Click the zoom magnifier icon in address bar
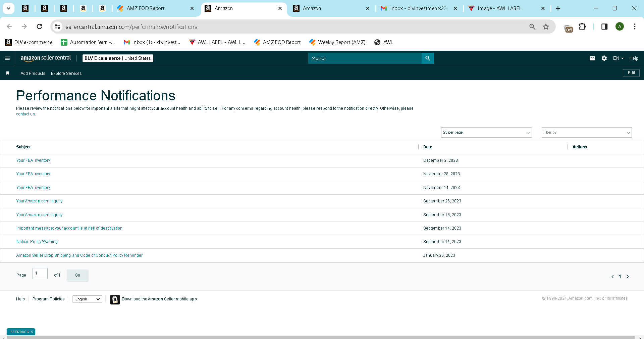Viewport: 644px width, 339px height. tap(532, 27)
